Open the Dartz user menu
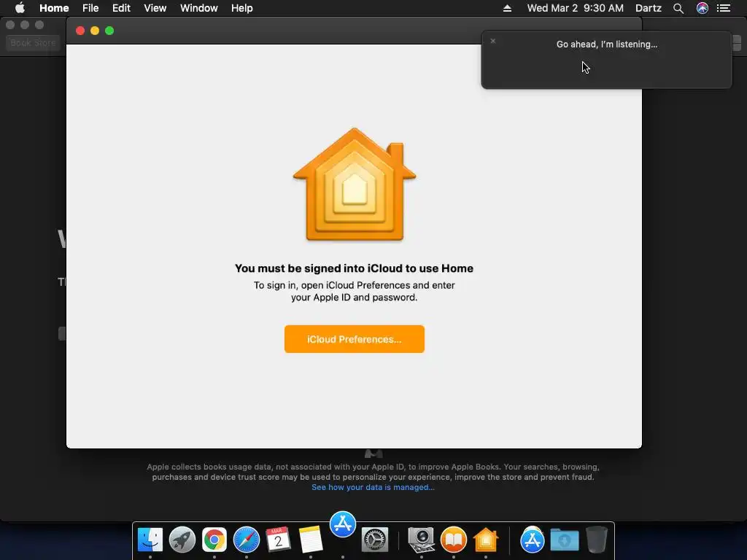This screenshot has height=560, width=747. pos(648,8)
